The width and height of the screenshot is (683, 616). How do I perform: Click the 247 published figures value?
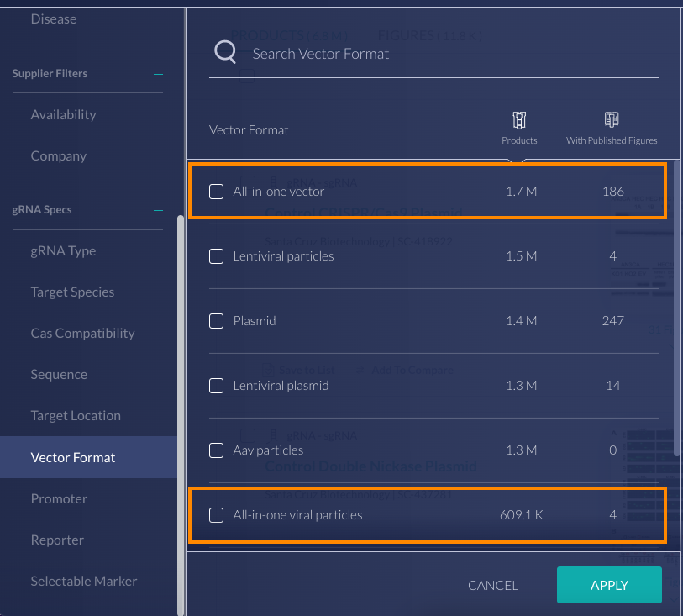pos(613,321)
